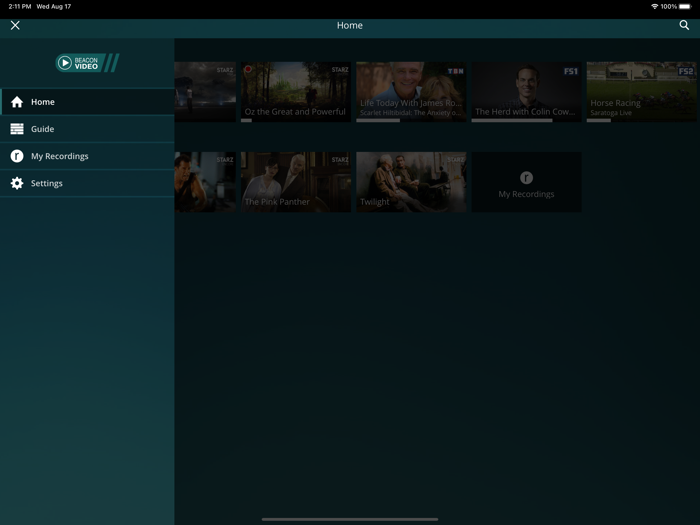Click the Home house icon in the side menu

tap(17, 102)
